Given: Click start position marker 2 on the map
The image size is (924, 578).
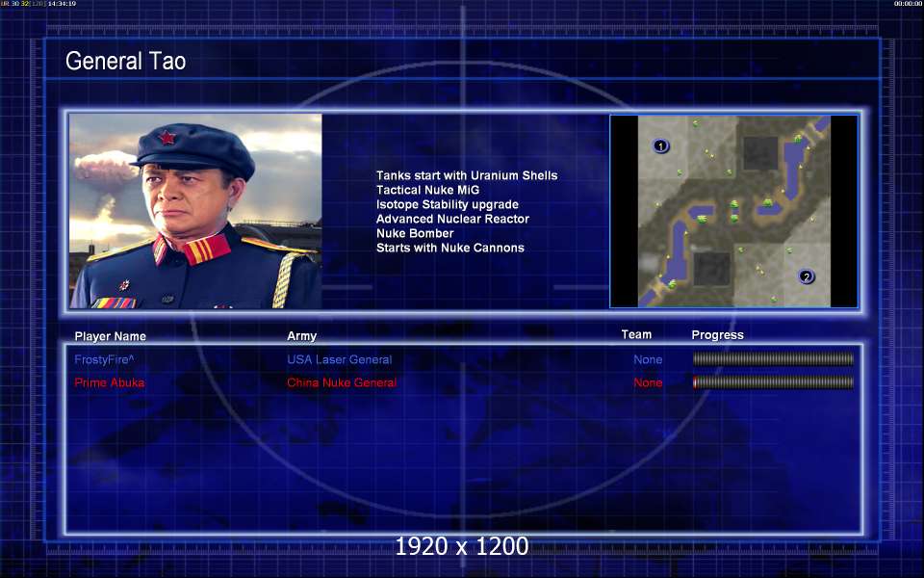Looking at the screenshot, I should click(x=807, y=276).
